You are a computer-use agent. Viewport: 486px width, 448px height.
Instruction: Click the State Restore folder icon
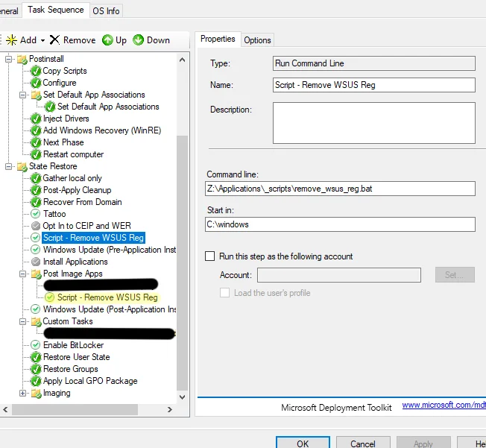click(22, 166)
